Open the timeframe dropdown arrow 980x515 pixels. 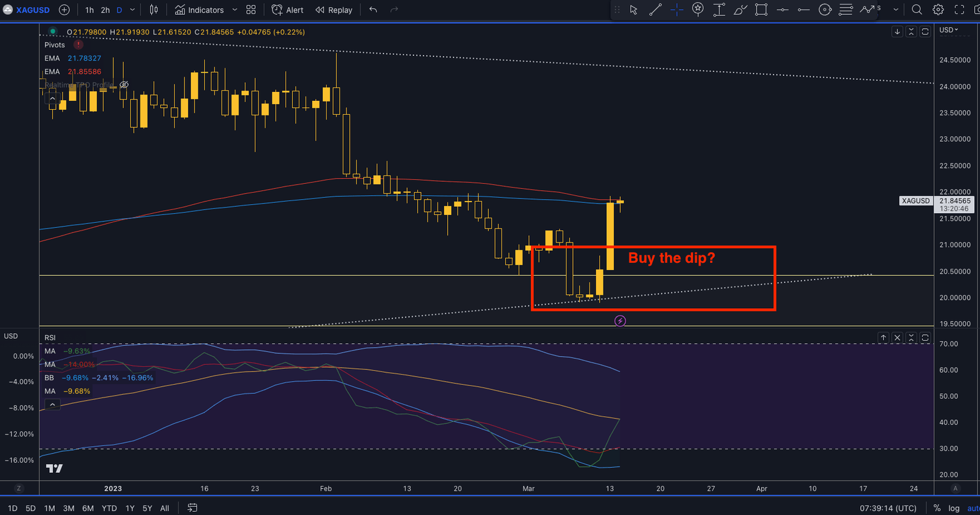tap(131, 10)
